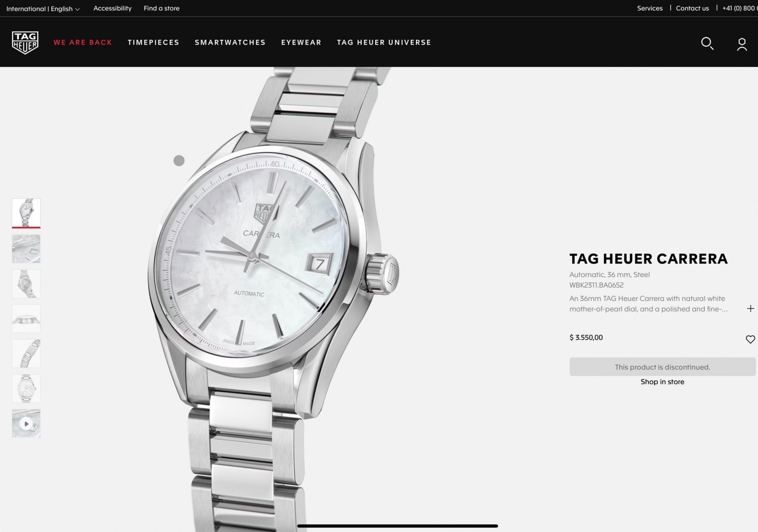Select the side profile thumbnail
758x532 pixels.
click(26, 319)
